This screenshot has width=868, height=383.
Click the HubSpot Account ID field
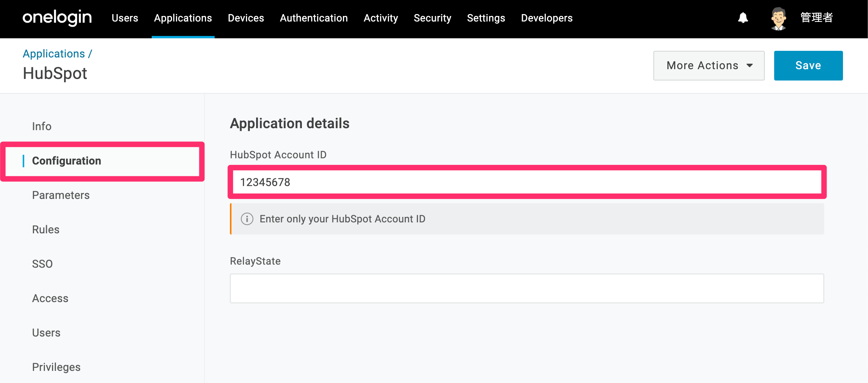pos(527,182)
